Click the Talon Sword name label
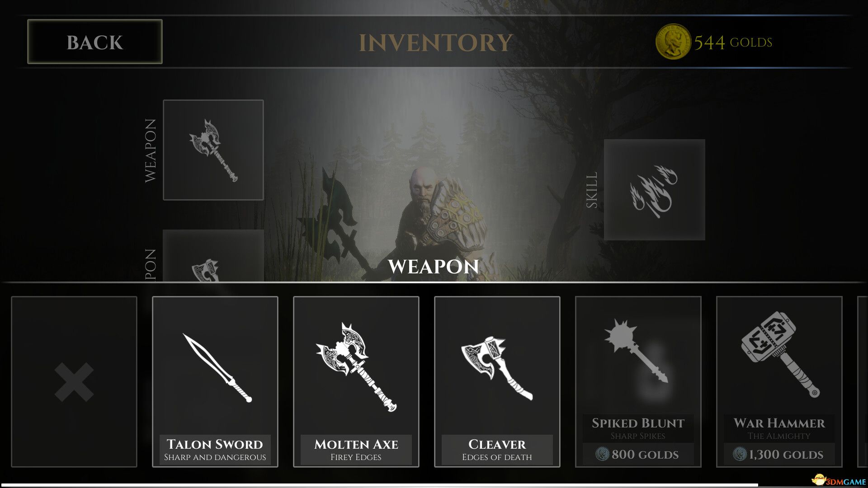Image resolution: width=868 pixels, height=488 pixels. 215,444
